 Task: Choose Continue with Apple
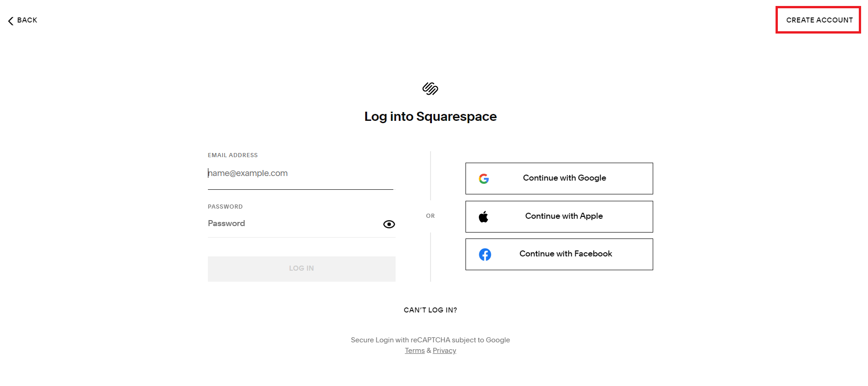(x=559, y=216)
